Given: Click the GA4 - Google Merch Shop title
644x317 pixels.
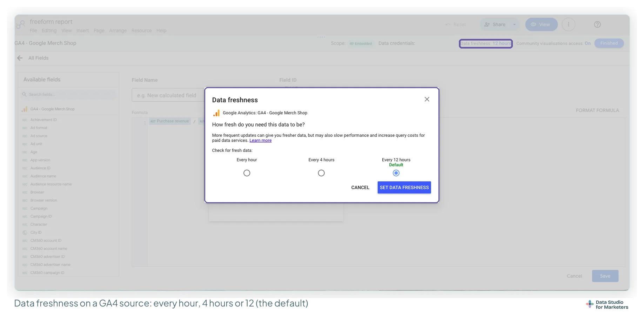Looking at the screenshot, I should [x=45, y=43].
